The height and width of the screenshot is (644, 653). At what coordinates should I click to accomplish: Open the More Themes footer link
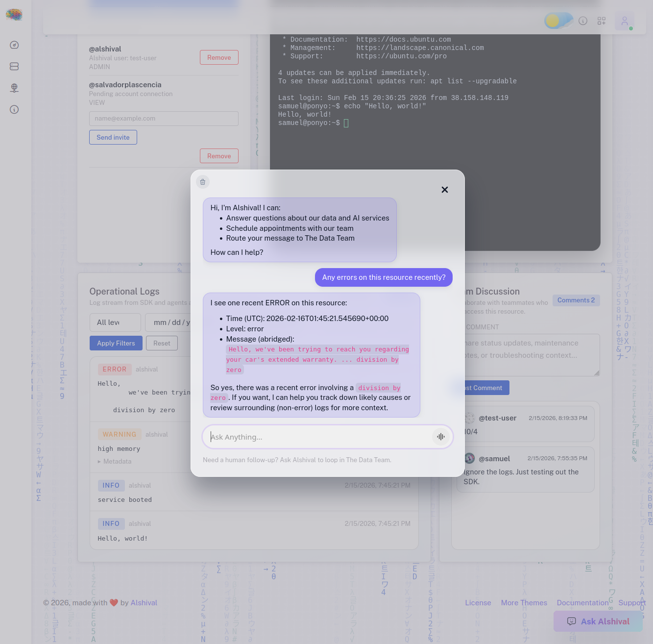(x=524, y=603)
